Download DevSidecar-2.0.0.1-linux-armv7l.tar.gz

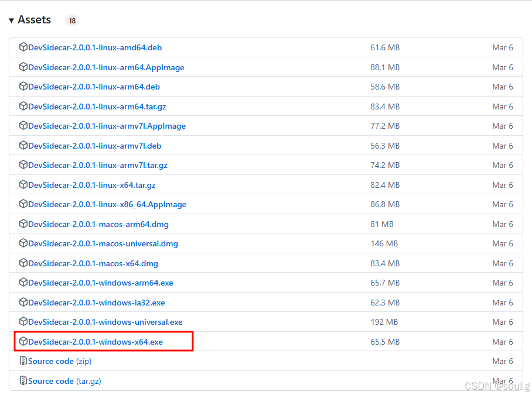pyautogui.click(x=98, y=166)
